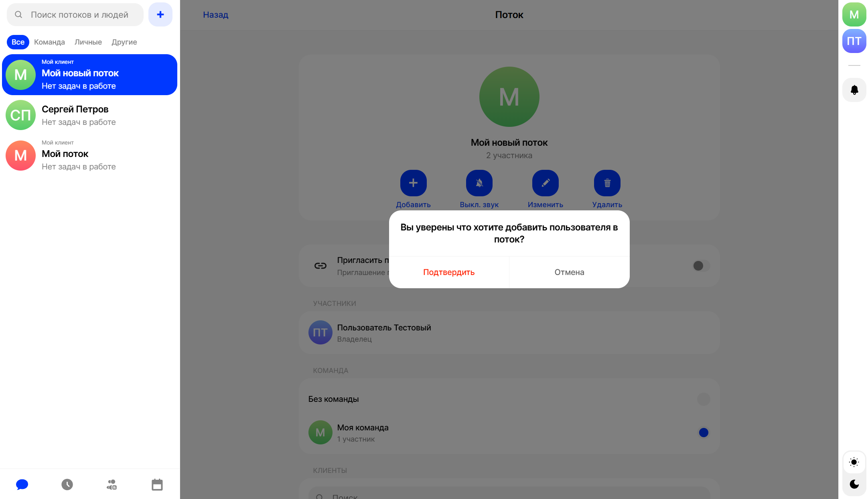Screen dimensions: 868x499
Task: Click the search streams and people field
Action: pyautogui.click(x=79, y=15)
